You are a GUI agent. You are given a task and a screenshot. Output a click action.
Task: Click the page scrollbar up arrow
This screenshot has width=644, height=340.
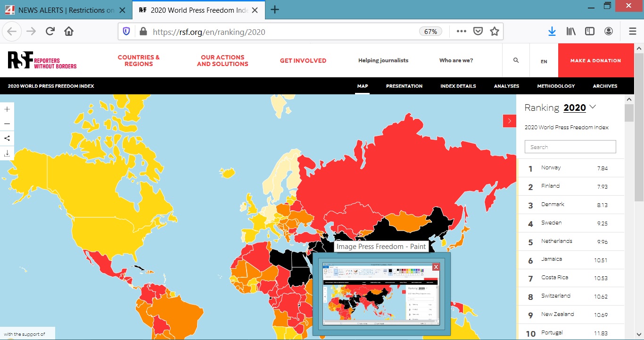639,48
